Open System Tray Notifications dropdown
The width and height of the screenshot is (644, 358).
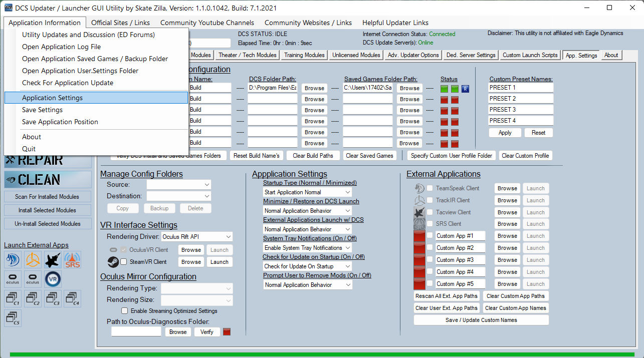click(307, 248)
